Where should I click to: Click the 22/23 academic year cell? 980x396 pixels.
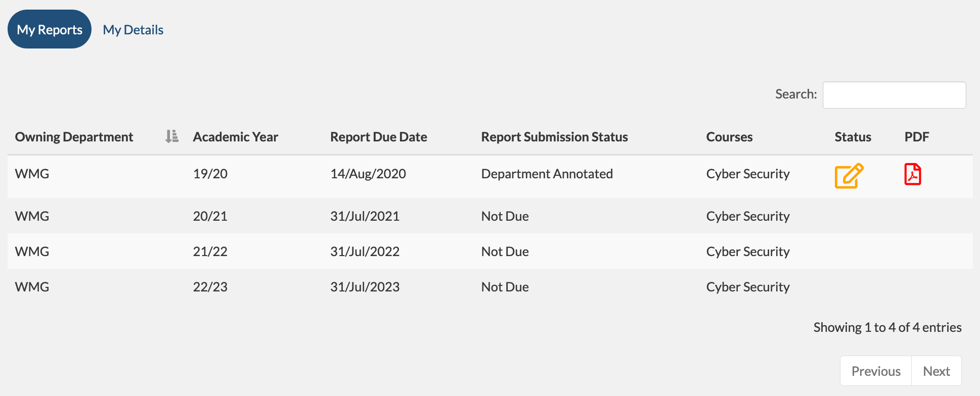[210, 287]
